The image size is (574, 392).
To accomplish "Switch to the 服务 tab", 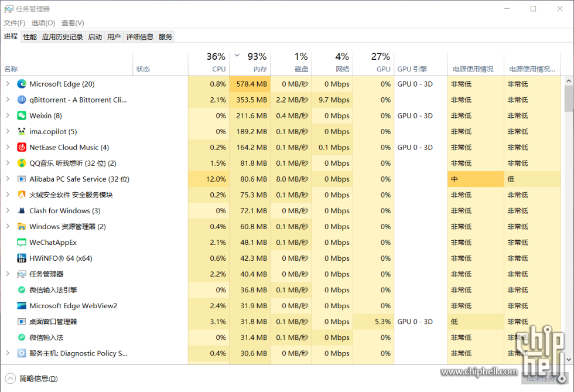I will tap(165, 37).
